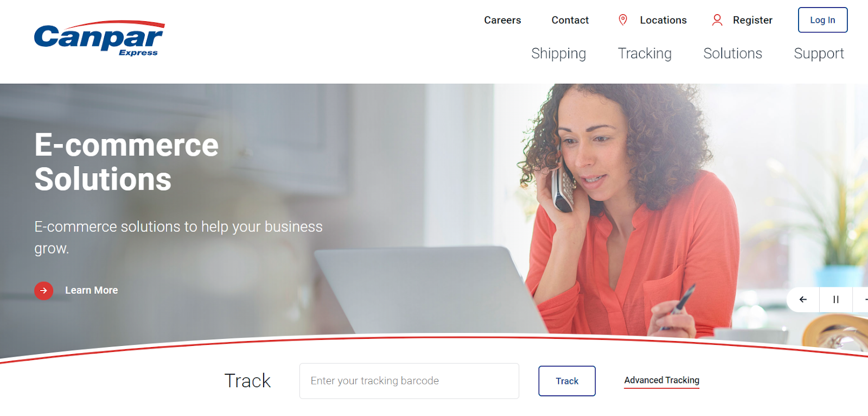Click the Canpar Express logo
The width and height of the screenshot is (868, 416).
click(x=99, y=39)
